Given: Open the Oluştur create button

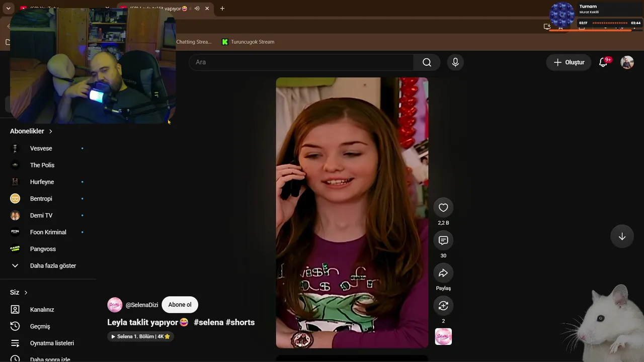Looking at the screenshot, I should point(569,62).
